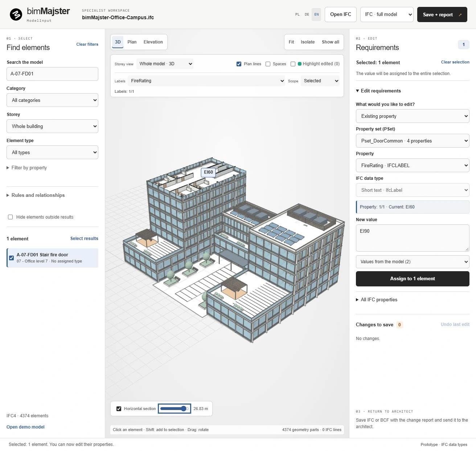Click the Clear filters link
476x451 pixels.
coord(87,44)
